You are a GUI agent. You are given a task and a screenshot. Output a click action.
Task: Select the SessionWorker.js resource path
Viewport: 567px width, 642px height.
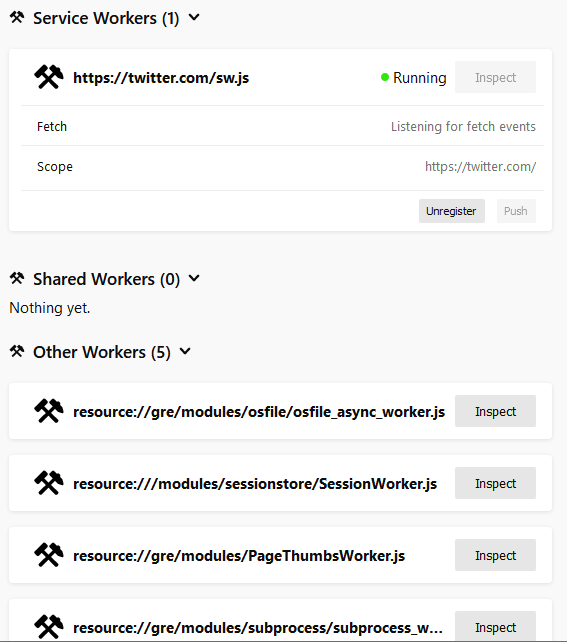click(255, 484)
